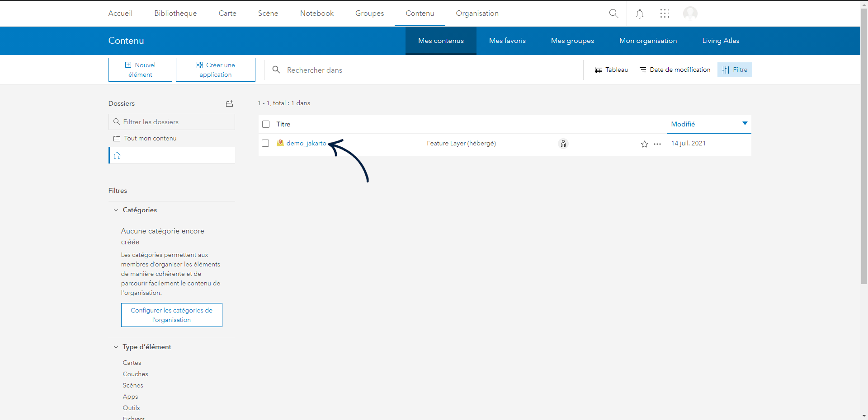
Task: Collapse the Catégories section
Action: pos(116,210)
